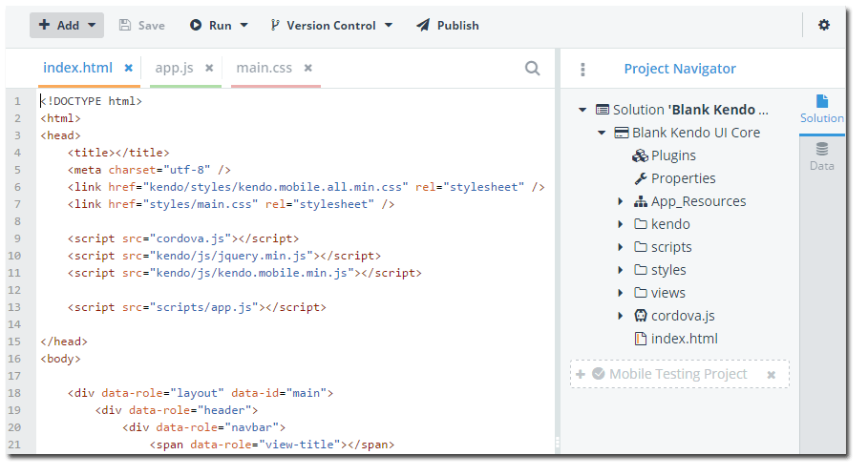Add the Mobile Testing Project

tap(678, 374)
